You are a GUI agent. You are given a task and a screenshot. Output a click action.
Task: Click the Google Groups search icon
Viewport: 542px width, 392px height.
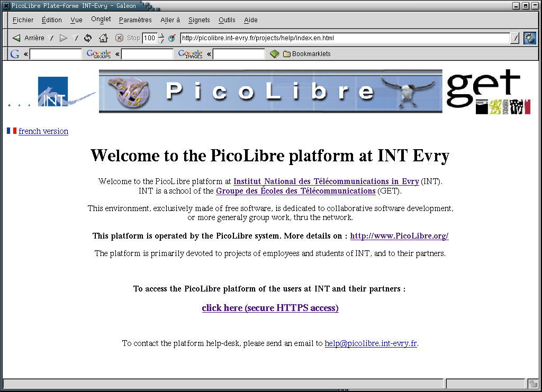99,54
